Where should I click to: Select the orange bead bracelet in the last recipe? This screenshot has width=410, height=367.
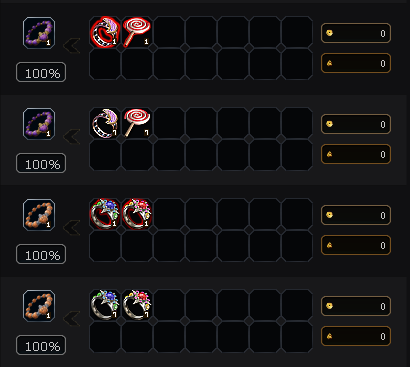coord(39,306)
